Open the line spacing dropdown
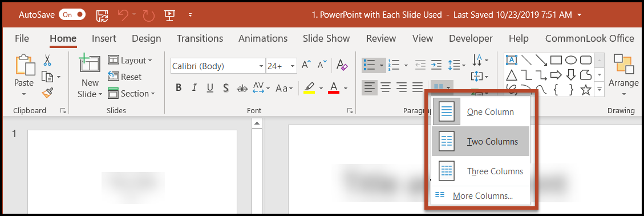Screen dimensions: 644x216 tap(457, 65)
